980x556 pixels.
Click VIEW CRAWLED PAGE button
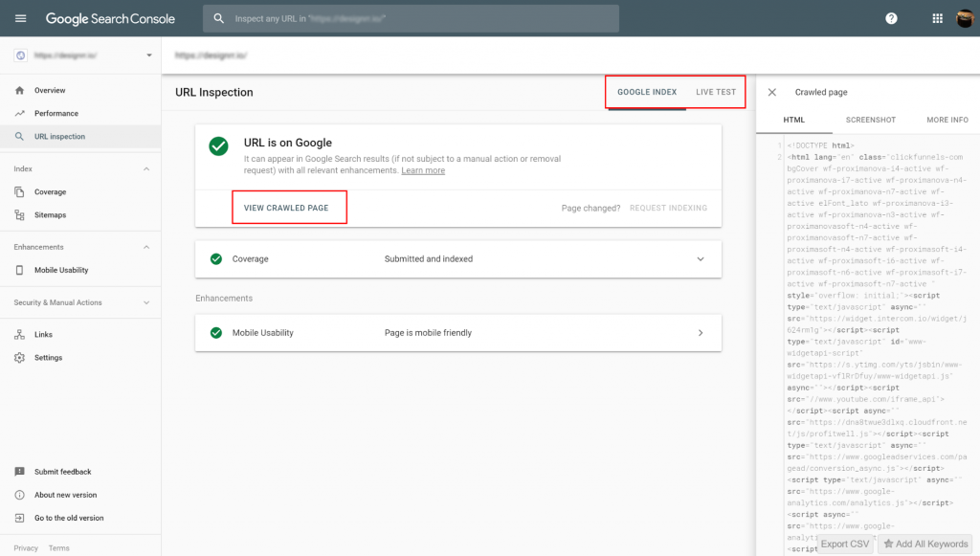pos(289,207)
